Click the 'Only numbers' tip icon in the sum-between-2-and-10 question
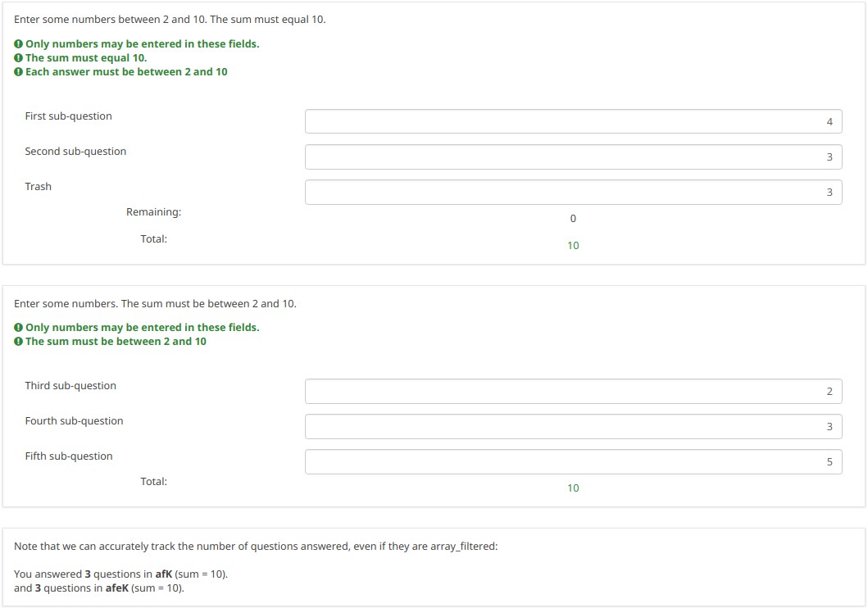Viewport: 868px width, 608px height. (x=18, y=328)
